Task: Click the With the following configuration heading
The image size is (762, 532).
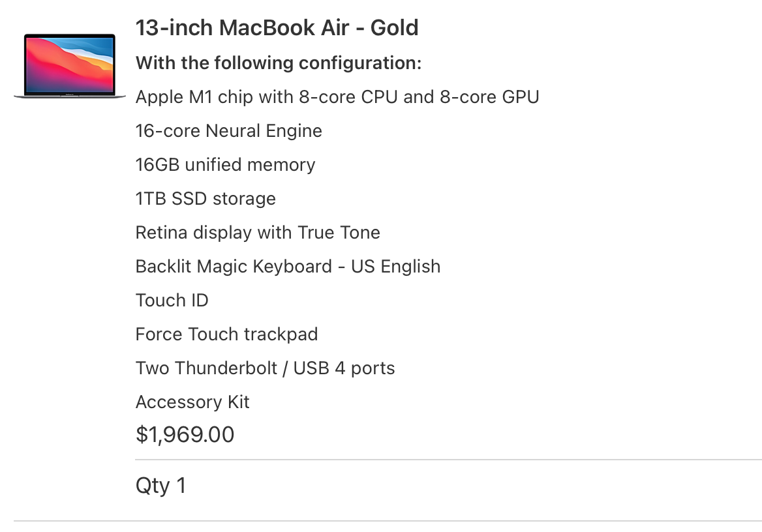Action: point(279,63)
